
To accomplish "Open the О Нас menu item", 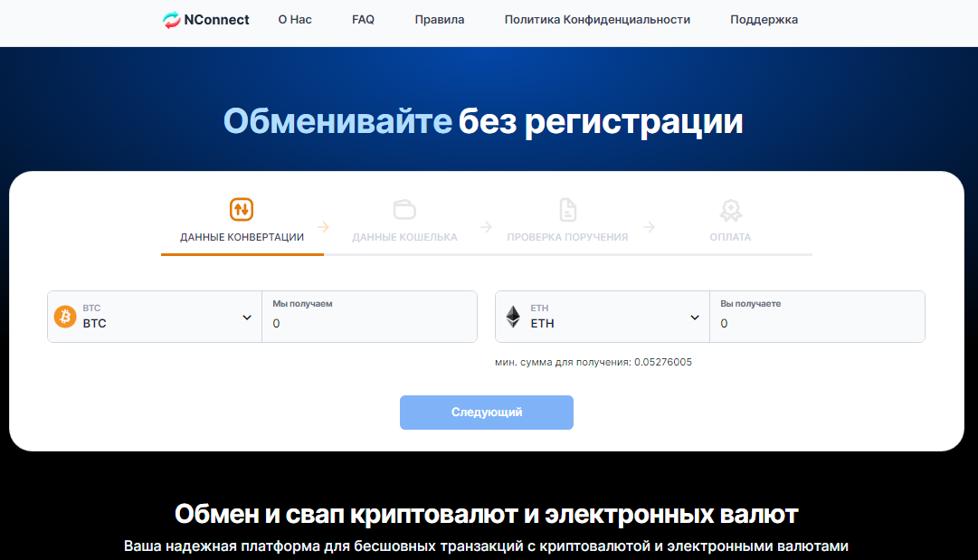I will [x=295, y=20].
